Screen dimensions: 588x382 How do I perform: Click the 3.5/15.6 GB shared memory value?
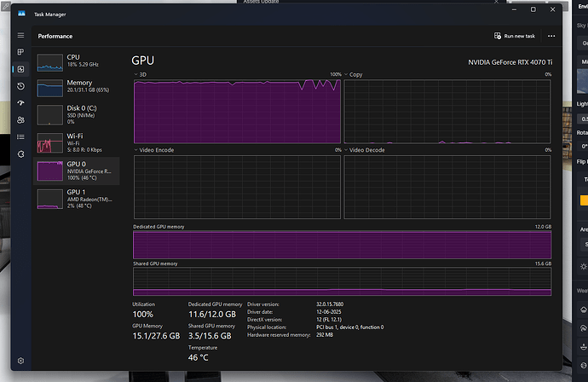(x=210, y=336)
